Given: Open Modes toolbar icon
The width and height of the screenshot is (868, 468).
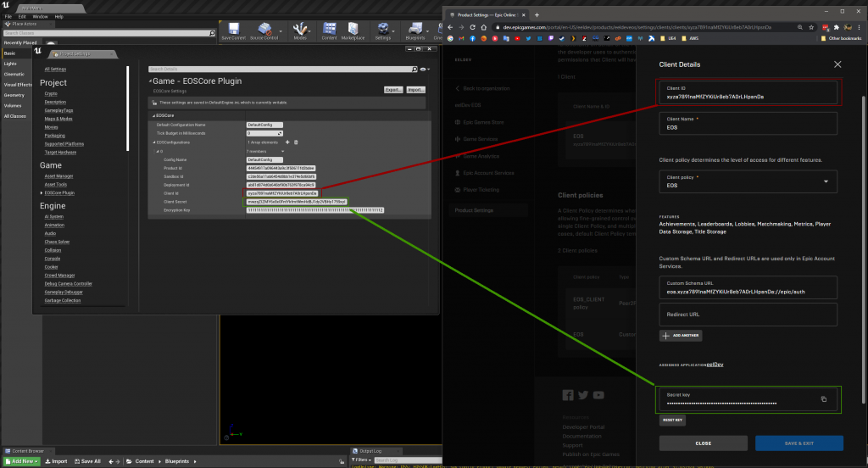Looking at the screenshot, I should [x=300, y=29].
